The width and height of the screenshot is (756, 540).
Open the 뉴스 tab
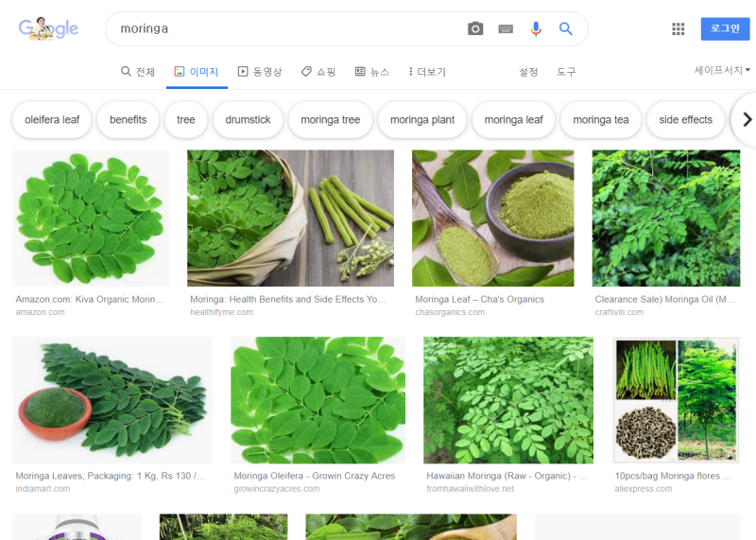(x=372, y=72)
